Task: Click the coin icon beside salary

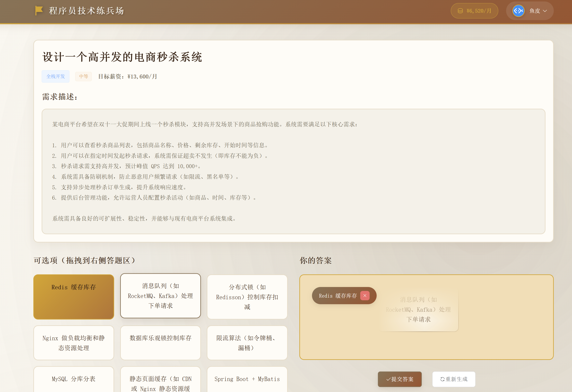Action: (460, 11)
